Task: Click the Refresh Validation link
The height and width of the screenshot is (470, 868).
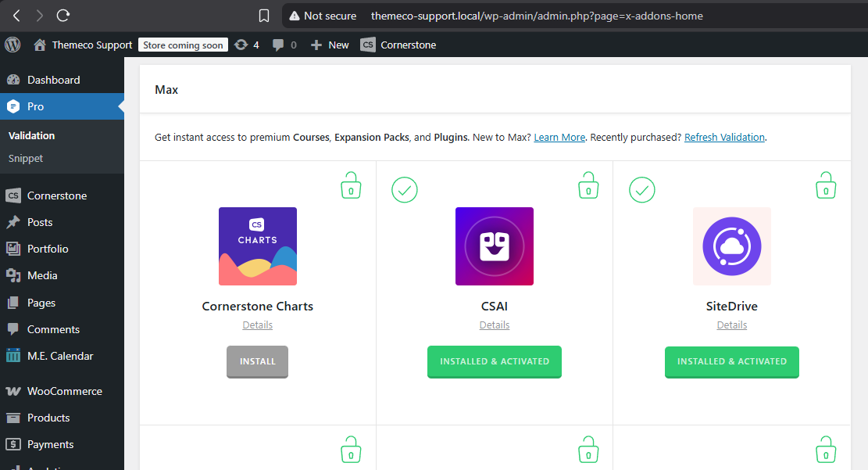Action: [724, 137]
